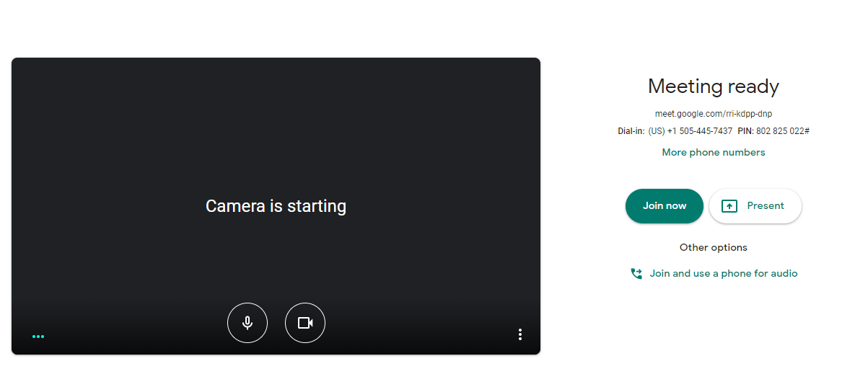Open the three-dot more options menu

point(520,334)
